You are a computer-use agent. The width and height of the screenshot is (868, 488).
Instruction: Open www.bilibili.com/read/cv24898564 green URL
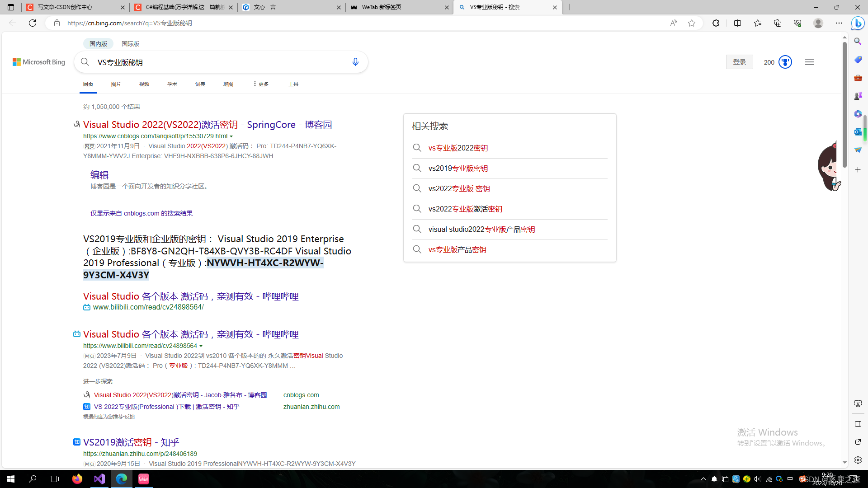tap(148, 307)
